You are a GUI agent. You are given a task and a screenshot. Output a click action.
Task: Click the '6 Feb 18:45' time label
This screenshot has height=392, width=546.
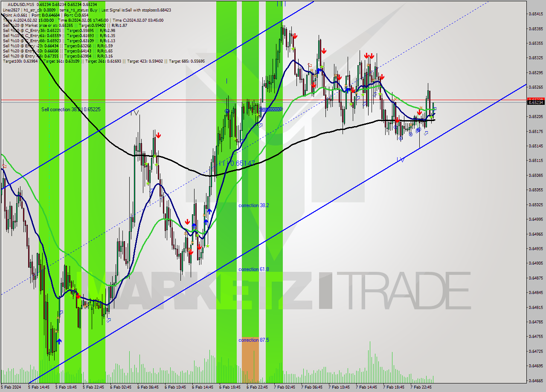pyautogui.click(x=230, y=387)
